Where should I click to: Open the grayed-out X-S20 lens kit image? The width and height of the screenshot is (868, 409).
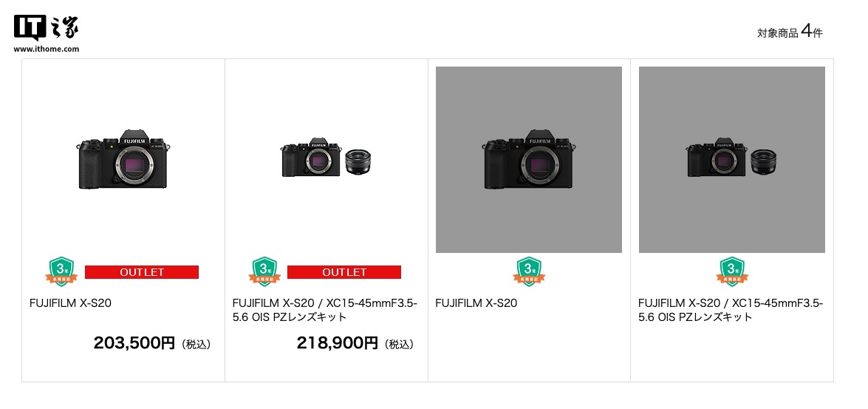tap(732, 160)
